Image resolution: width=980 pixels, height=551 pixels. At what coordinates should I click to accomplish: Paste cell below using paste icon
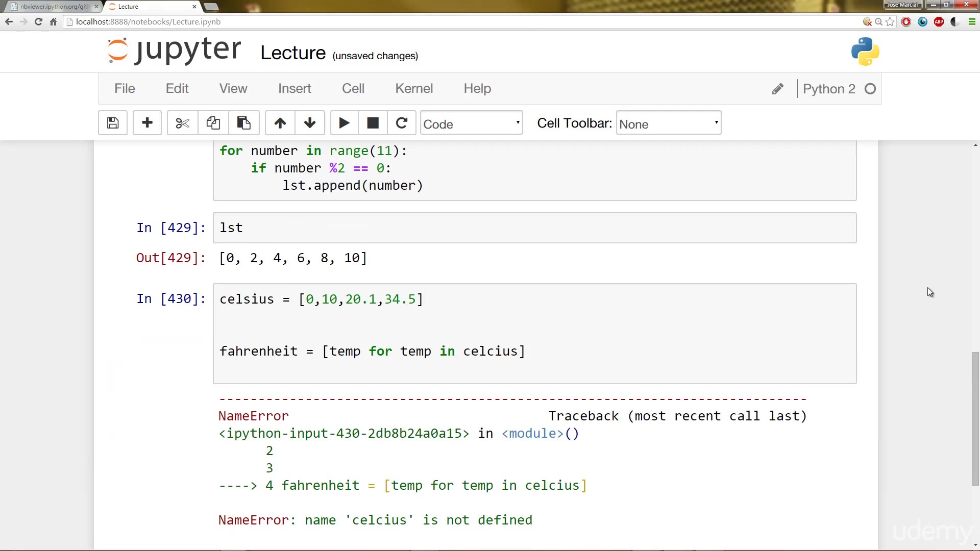pos(244,122)
